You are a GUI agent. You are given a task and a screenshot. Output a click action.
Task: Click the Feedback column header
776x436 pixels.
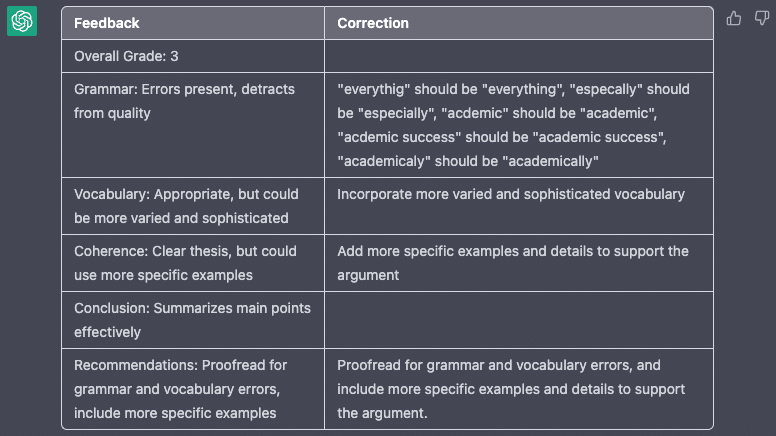[107, 23]
